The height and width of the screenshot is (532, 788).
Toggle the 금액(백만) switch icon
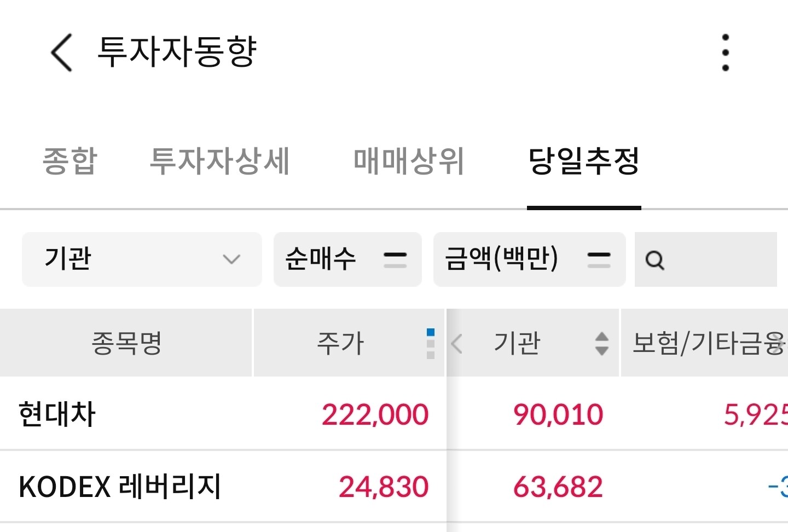pos(599,259)
